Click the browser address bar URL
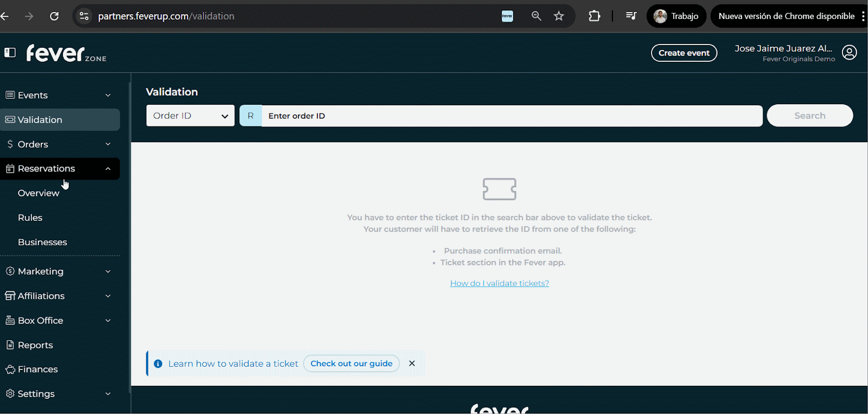Screen dimensions: 868x414 pos(166,16)
